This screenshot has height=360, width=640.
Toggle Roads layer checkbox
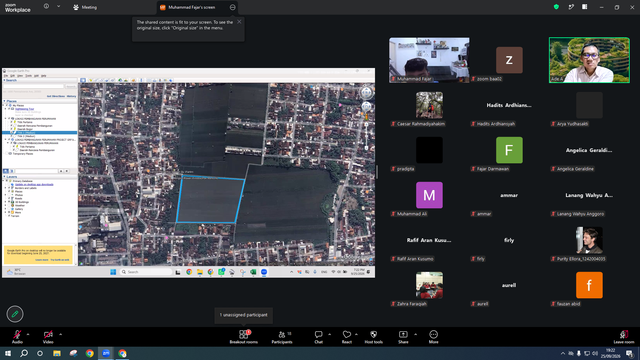(x=9, y=198)
